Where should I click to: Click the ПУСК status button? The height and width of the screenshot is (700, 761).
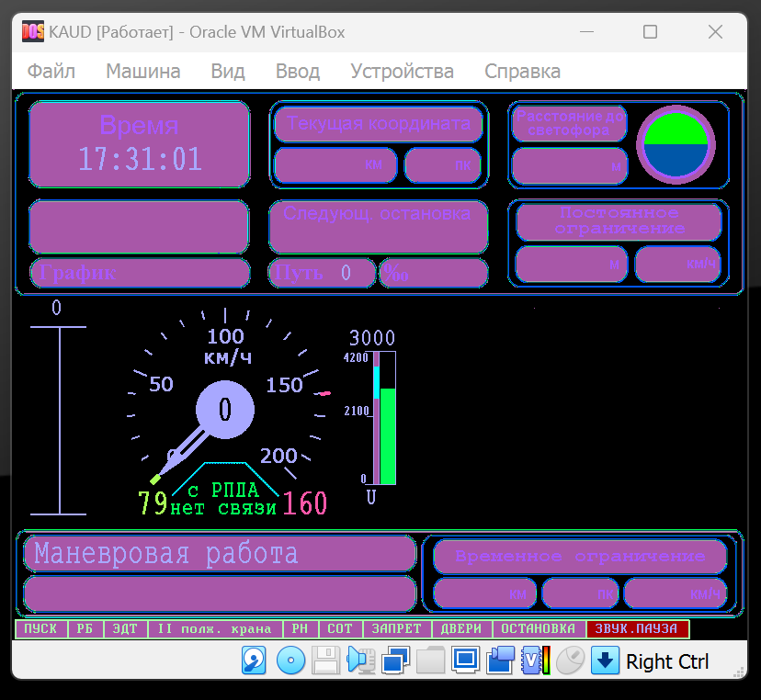tap(40, 629)
